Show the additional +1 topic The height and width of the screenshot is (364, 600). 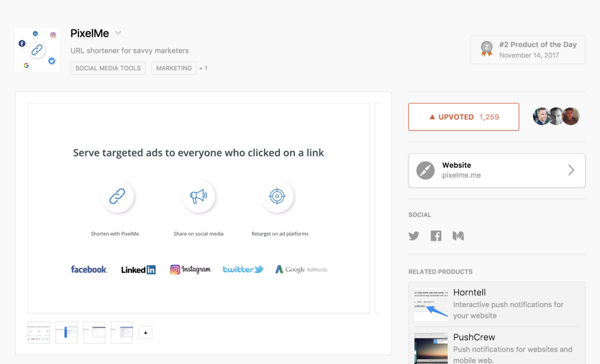coord(203,68)
